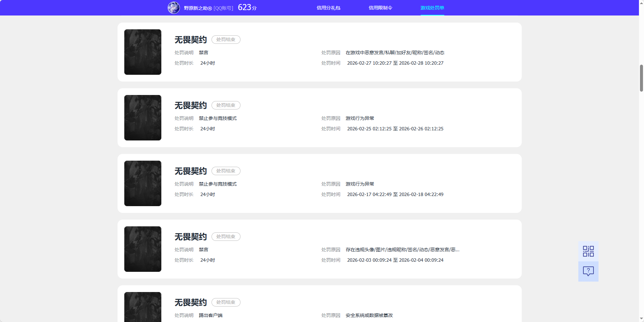Click 处罚结束 badge on the 禁止参与竞技模式 card
Screen dimensions: 644x322
(226, 105)
